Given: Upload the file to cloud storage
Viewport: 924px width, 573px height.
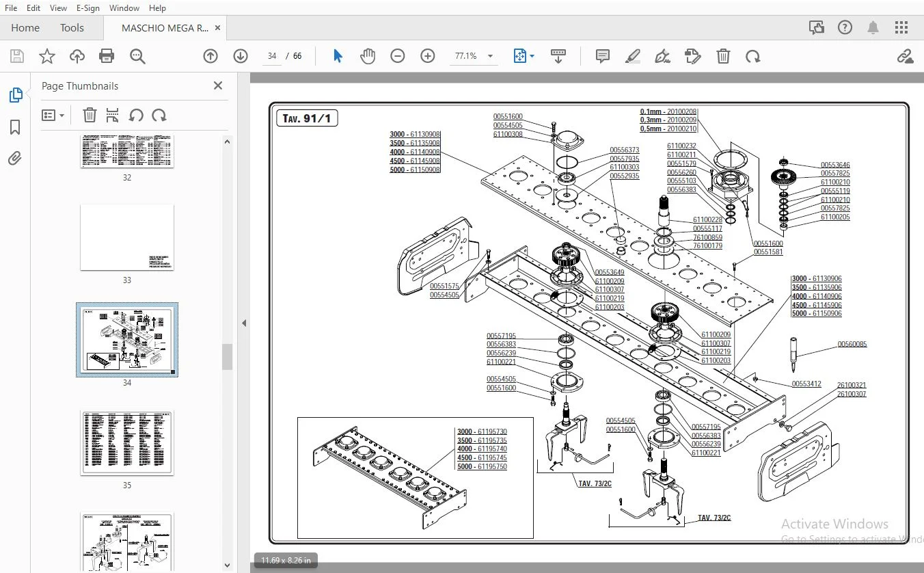Looking at the screenshot, I should [77, 56].
